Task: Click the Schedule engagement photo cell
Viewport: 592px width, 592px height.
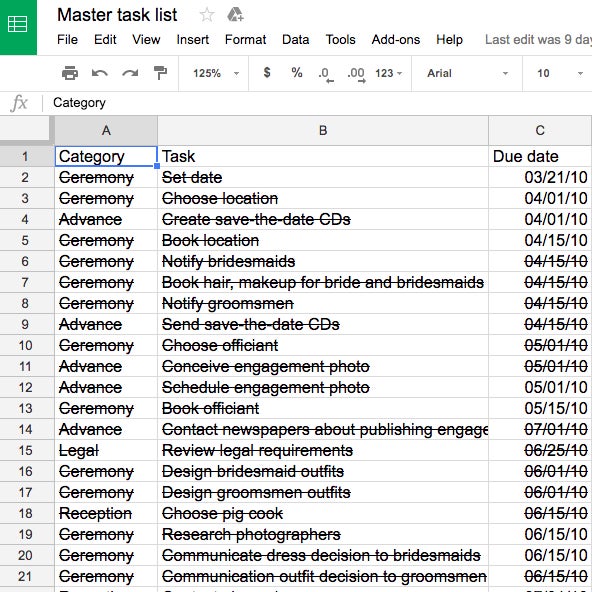Action: (323, 387)
